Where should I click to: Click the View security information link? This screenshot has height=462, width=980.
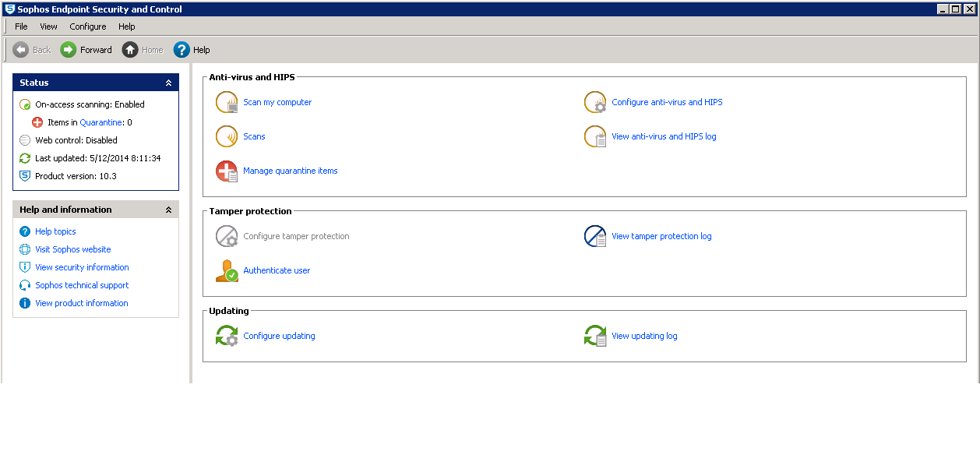point(80,266)
